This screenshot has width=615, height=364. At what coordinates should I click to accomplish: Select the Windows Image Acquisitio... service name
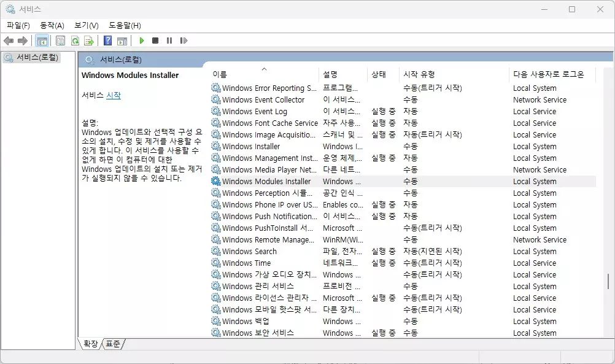[x=269, y=134]
